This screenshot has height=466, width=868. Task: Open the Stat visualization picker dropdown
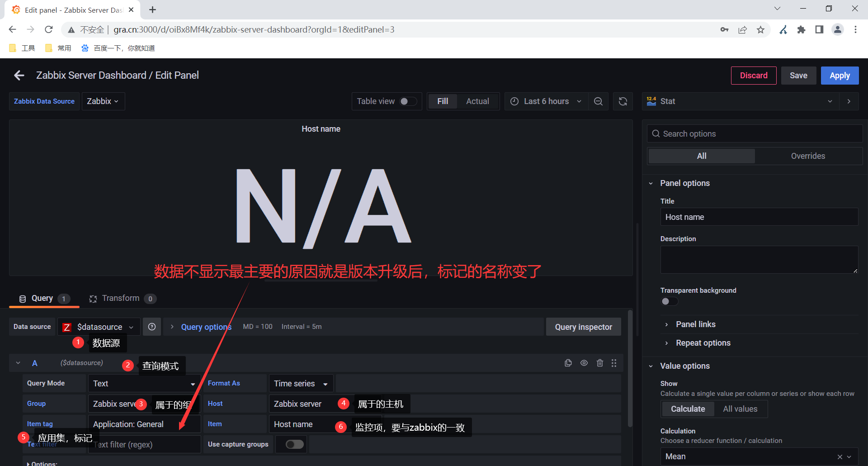[x=741, y=101]
